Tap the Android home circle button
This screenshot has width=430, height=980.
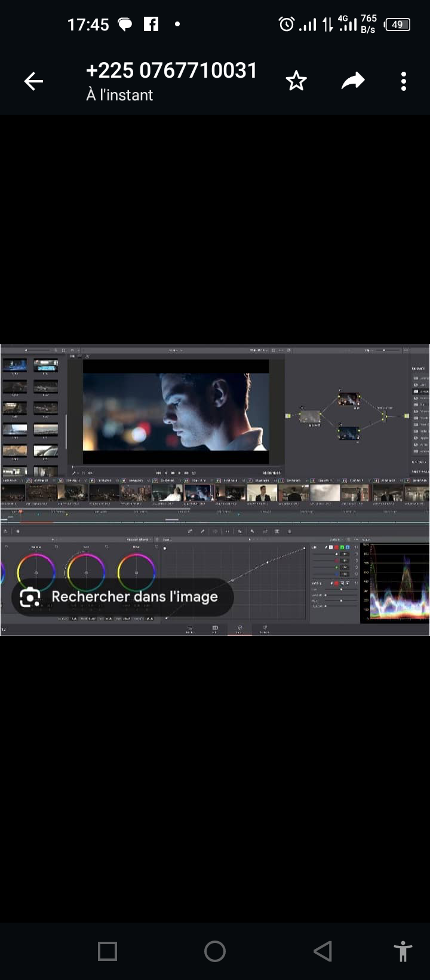tap(215, 951)
